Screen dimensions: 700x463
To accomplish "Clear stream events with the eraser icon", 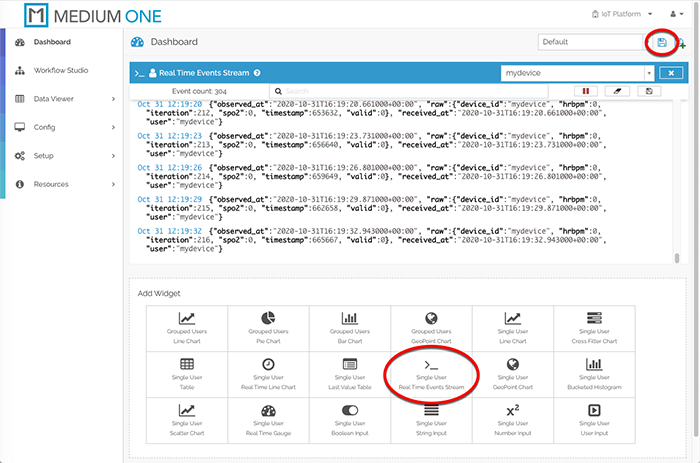I will click(618, 91).
